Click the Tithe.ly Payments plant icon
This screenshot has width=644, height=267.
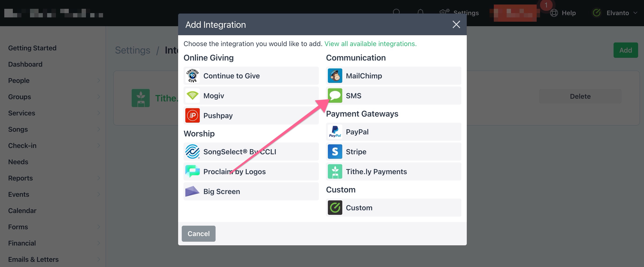(335, 172)
